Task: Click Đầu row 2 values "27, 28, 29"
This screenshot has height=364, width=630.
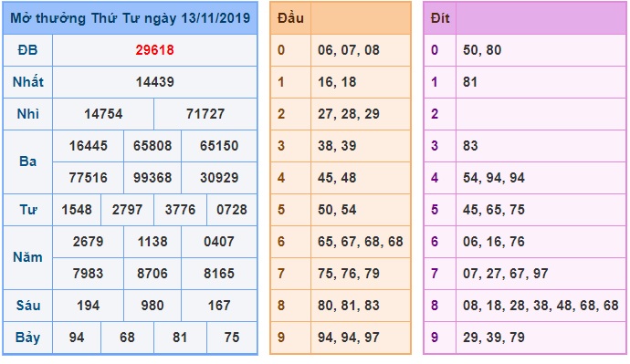Action: tap(349, 114)
